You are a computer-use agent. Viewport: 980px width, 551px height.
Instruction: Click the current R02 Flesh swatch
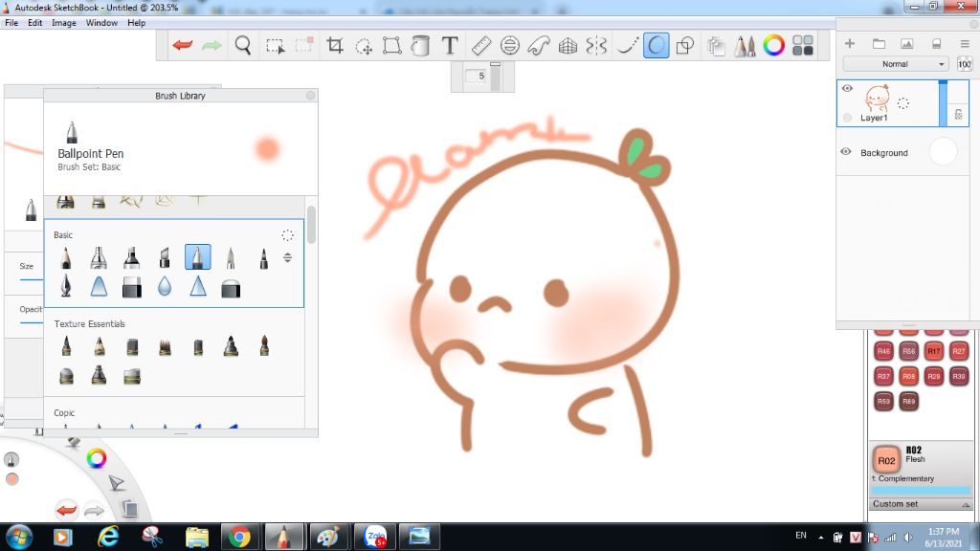click(886, 460)
